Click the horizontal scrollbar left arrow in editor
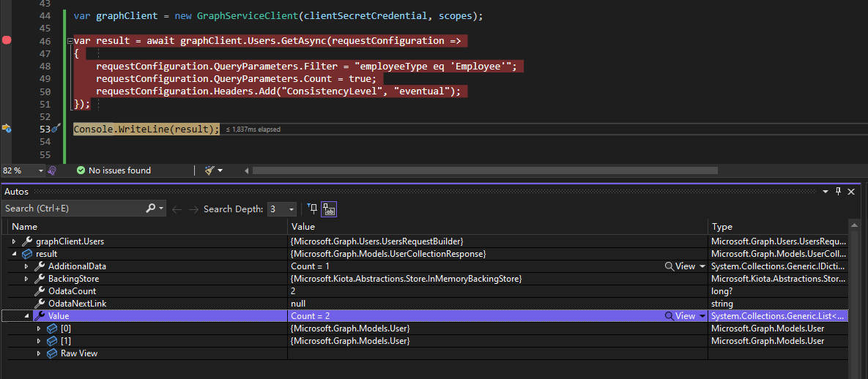Screen dimensions: 868x379 pyautogui.click(x=246, y=170)
